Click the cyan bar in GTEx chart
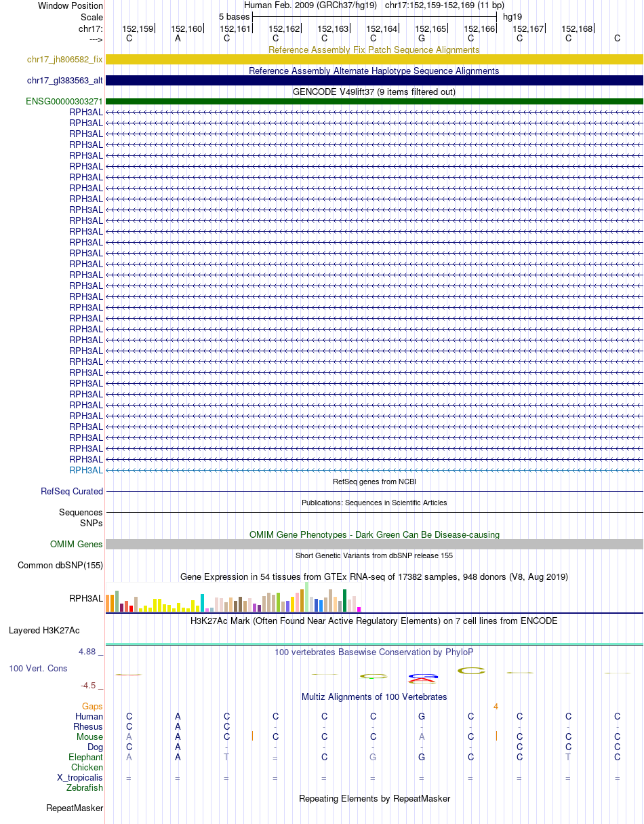This screenshot has width=644, height=824. point(202,603)
